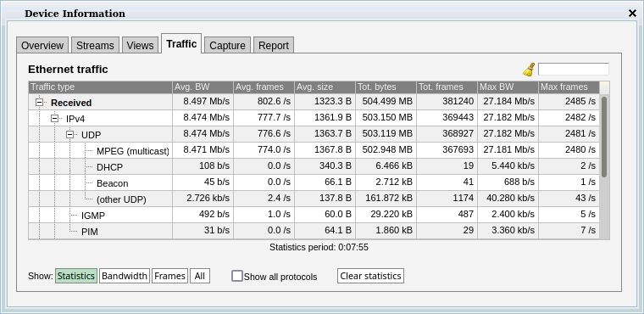This screenshot has height=314, width=644.
Task: Close the Device Information dialog
Action: [632, 14]
